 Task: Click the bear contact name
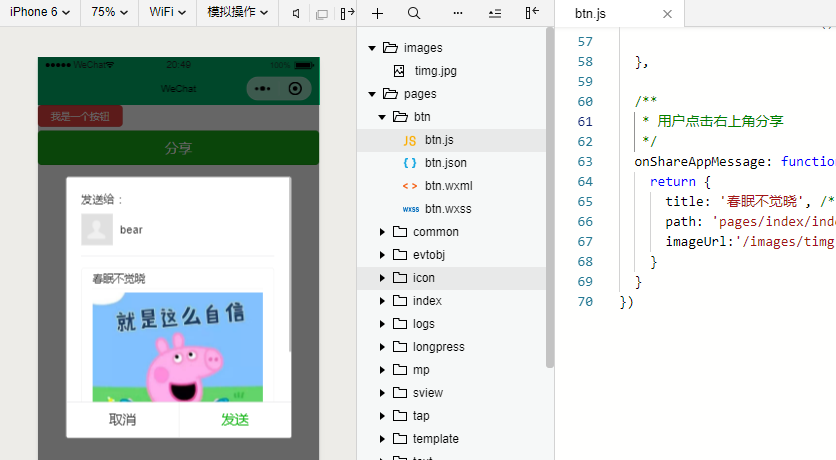tap(131, 230)
